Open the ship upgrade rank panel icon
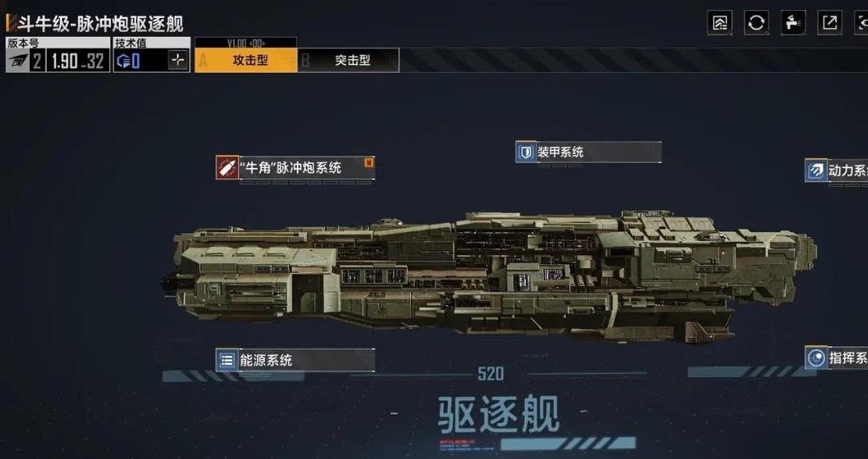868x459 pixels. pyautogui.click(x=720, y=23)
